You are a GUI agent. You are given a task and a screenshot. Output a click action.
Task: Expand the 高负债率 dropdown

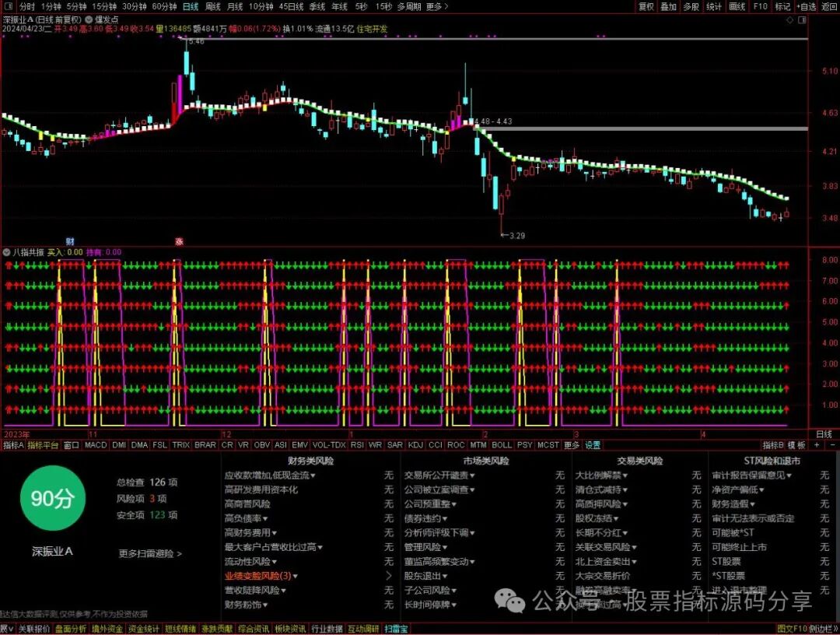pos(246,518)
